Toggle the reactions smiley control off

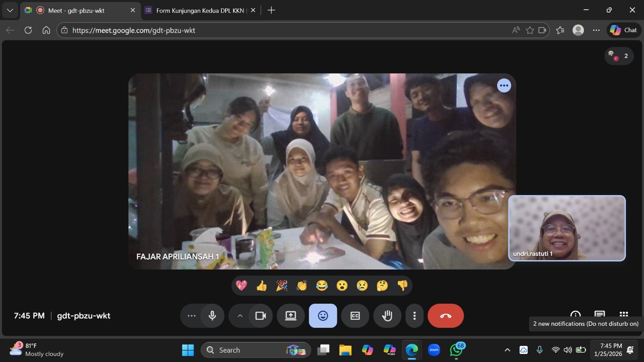click(322, 316)
